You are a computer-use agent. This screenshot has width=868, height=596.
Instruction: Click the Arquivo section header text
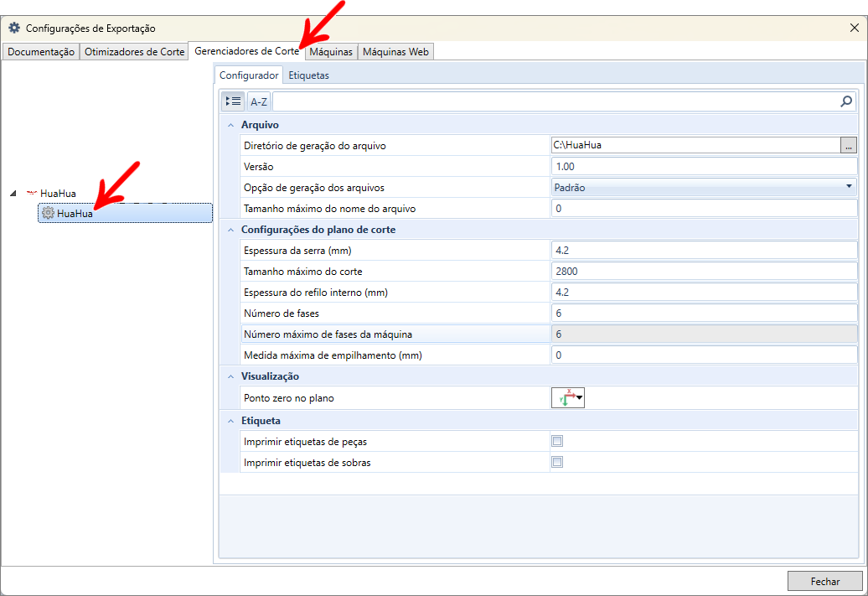coord(260,125)
